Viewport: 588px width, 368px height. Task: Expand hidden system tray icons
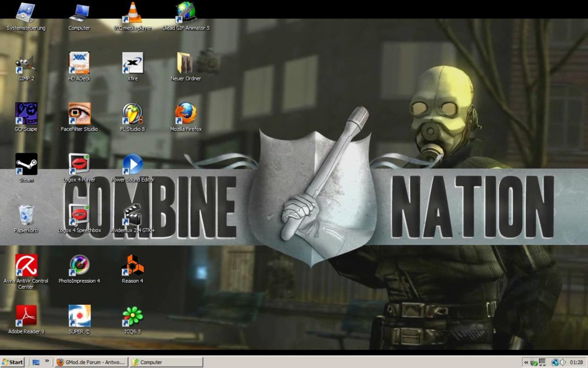point(526,362)
